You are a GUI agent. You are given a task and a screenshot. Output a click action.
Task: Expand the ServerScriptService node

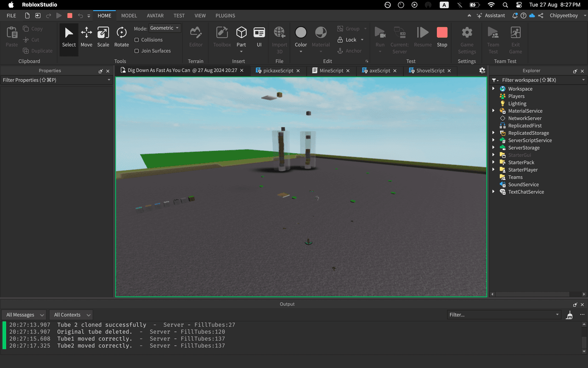(494, 140)
